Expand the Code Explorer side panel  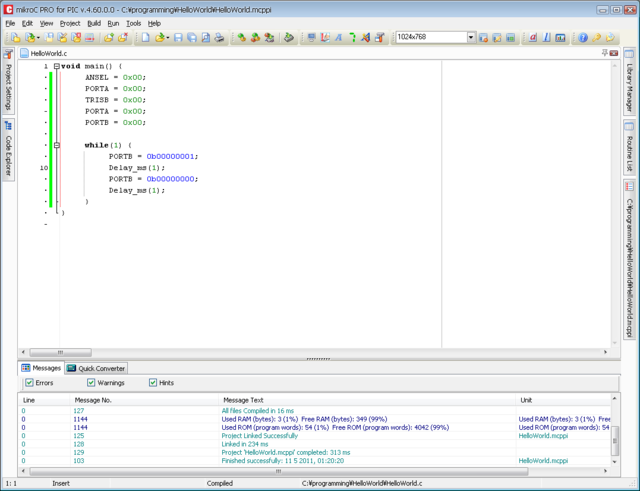click(8, 149)
